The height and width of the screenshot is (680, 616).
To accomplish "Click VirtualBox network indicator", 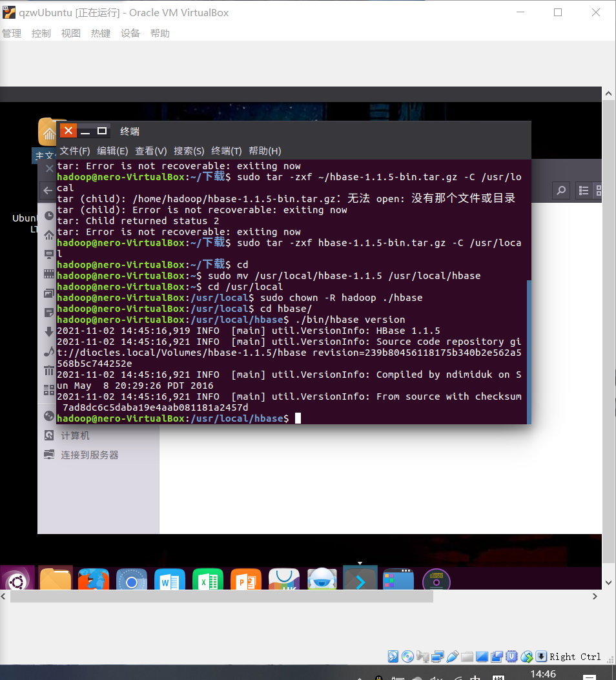I will pyautogui.click(x=437, y=657).
